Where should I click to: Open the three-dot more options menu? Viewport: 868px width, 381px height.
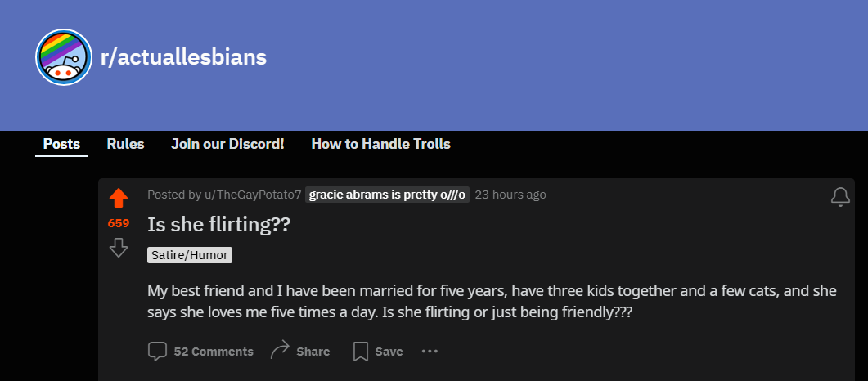pos(430,352)
